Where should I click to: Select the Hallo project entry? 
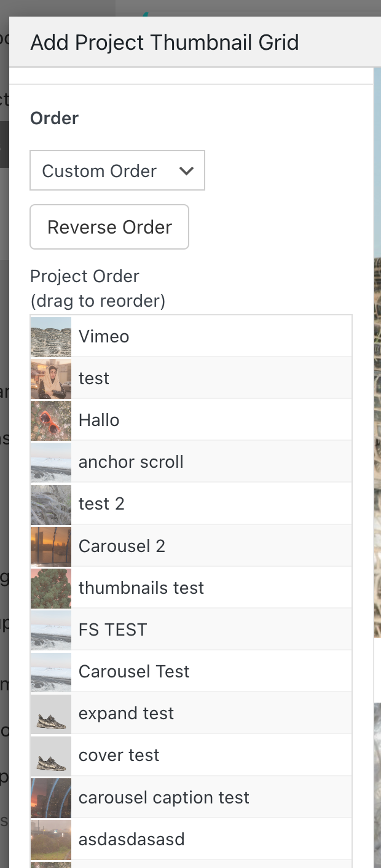click(184, 420)
